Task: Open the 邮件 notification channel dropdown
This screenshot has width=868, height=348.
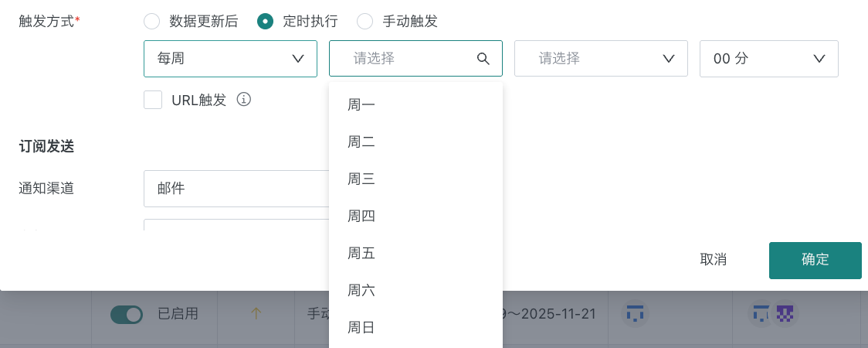Action: click(x=236, y=189)
